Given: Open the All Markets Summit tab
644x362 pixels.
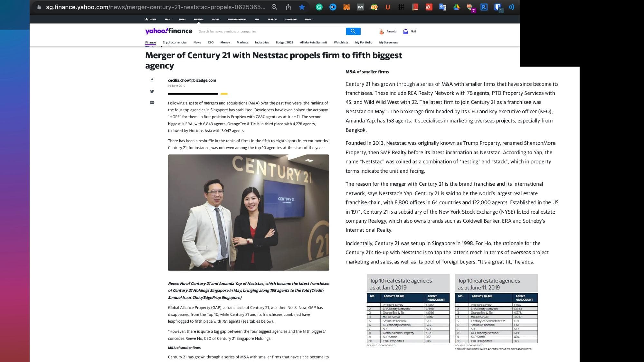Looking at the screenshot, I should [x=313, y=42].
